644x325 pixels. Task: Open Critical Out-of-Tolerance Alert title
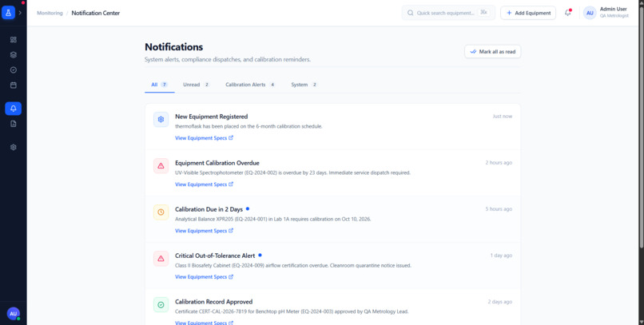[x=215, y=256]
